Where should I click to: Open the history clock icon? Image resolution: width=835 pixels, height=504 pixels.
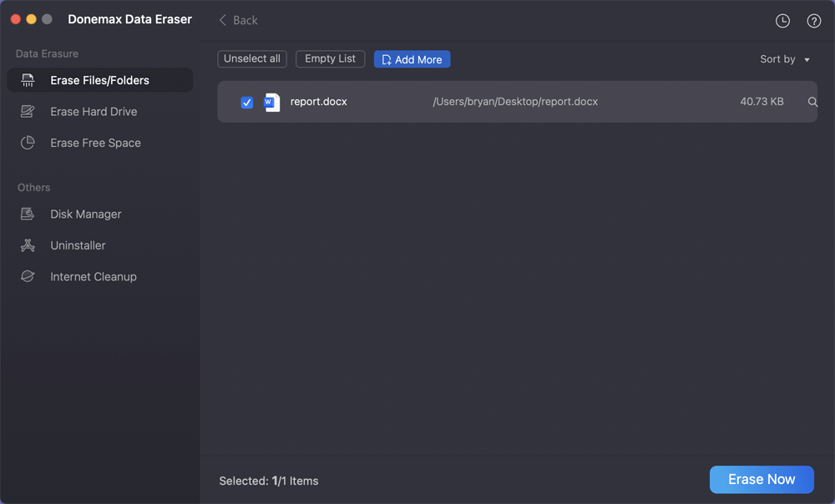pyautogui.click(x=782, y=20)
